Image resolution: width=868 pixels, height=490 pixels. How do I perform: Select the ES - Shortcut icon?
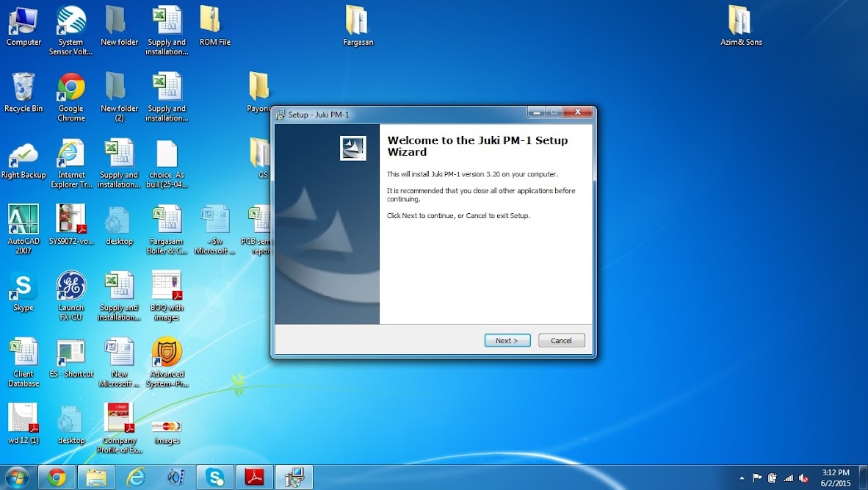(70, 359)
